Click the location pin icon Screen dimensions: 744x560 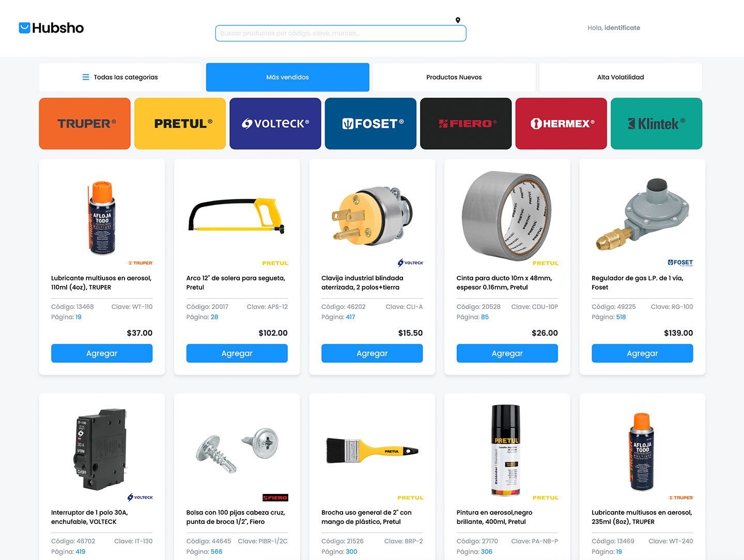[x=458, y=20]
